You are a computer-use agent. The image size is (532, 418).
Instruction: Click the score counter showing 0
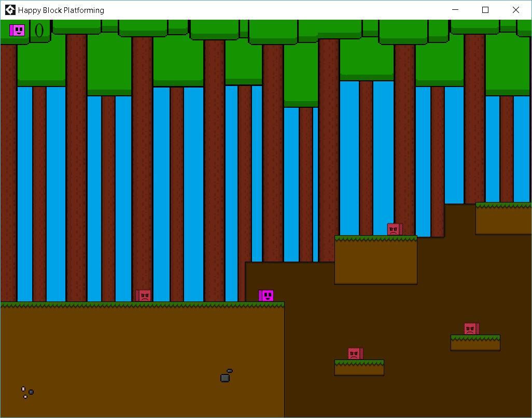[x=39, y=31]
